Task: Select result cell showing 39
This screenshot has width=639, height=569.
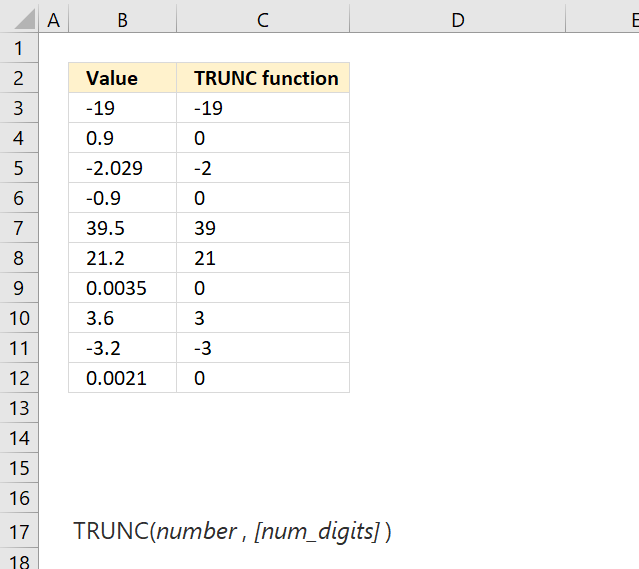Action: (x=263, y=228)
